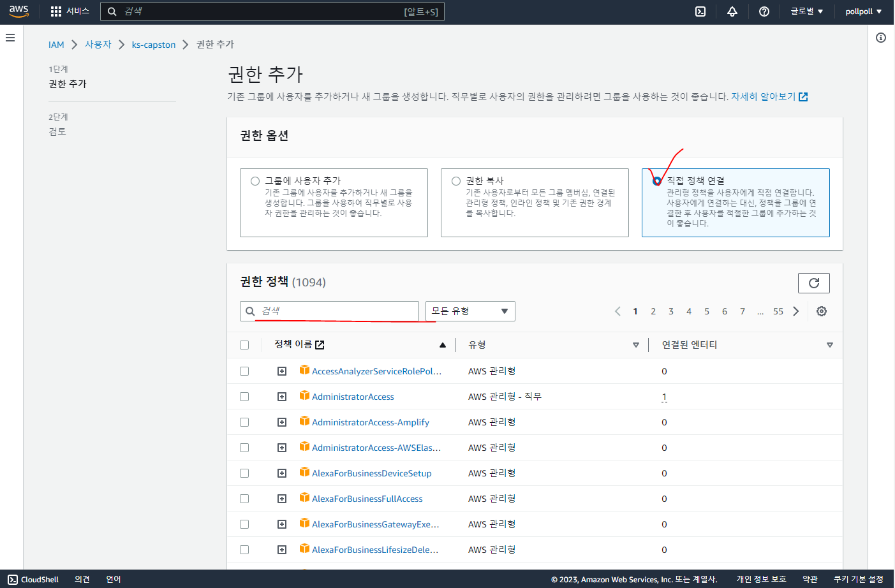Viewport: 895px width, 588px height.
Task: Check the AdministratorAccess-Amplify row checkbox
Action: (x=244, y=422)
